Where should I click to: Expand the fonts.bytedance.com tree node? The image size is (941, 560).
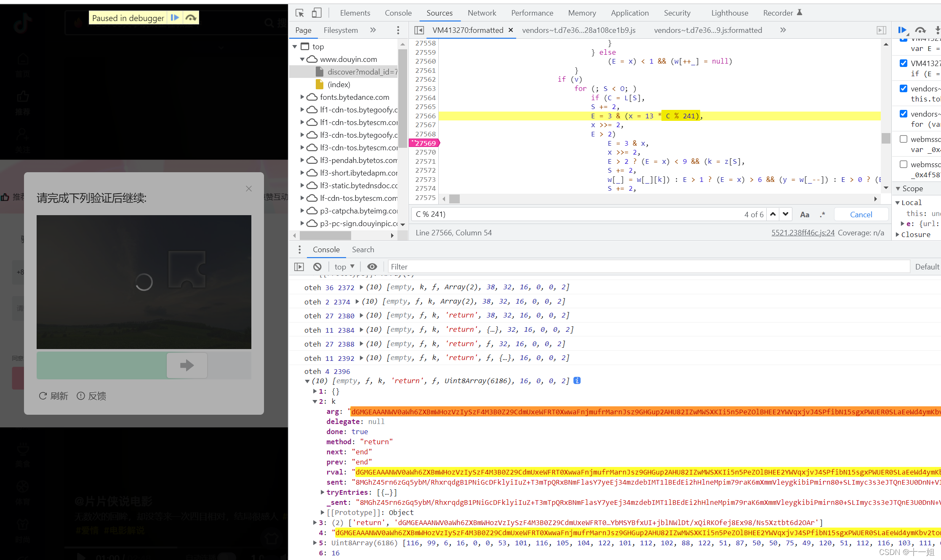point(302,97)
